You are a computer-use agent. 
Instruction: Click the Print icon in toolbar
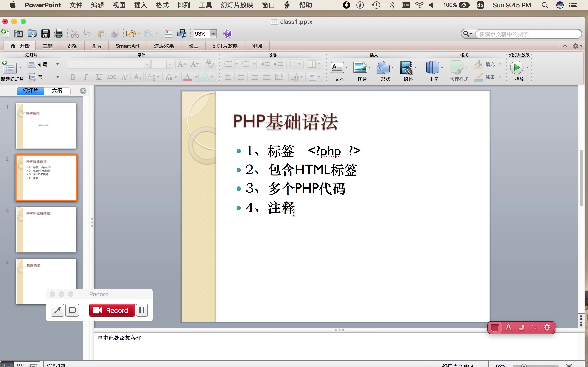[59, 33]
